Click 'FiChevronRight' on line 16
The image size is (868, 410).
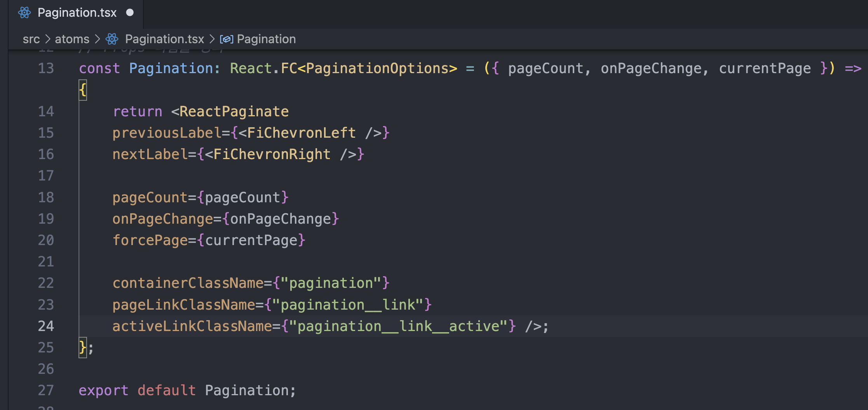pyautogui.click(x=272, y=154)
